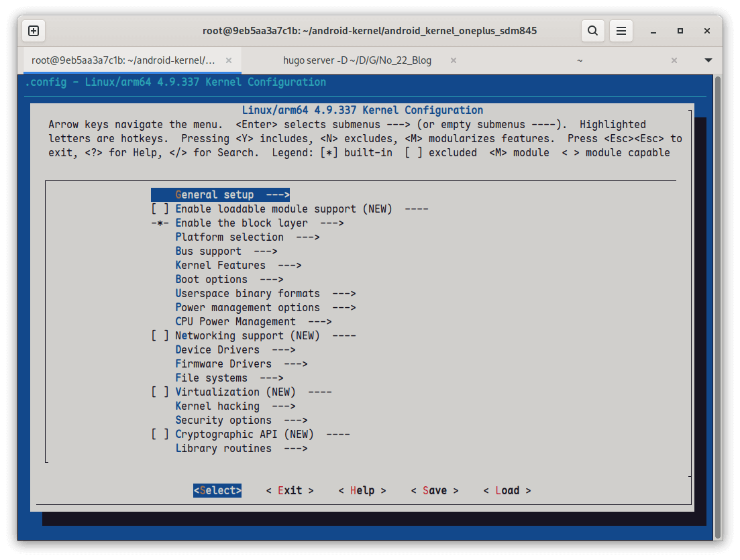This screenshot has height=560, width=740.
Task: Toggle the Networking support checkbox
Action: [160, 336]
